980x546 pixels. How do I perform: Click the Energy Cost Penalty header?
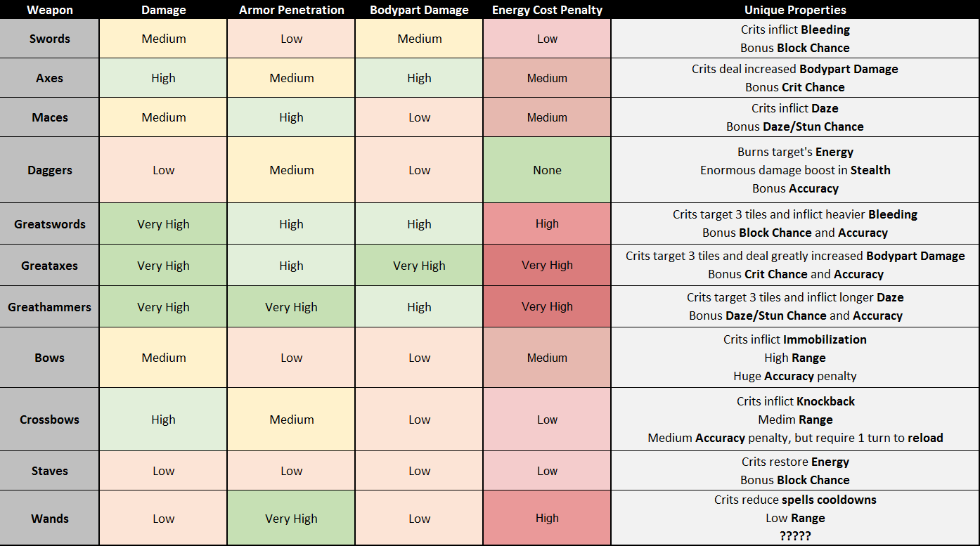point(547,10)
